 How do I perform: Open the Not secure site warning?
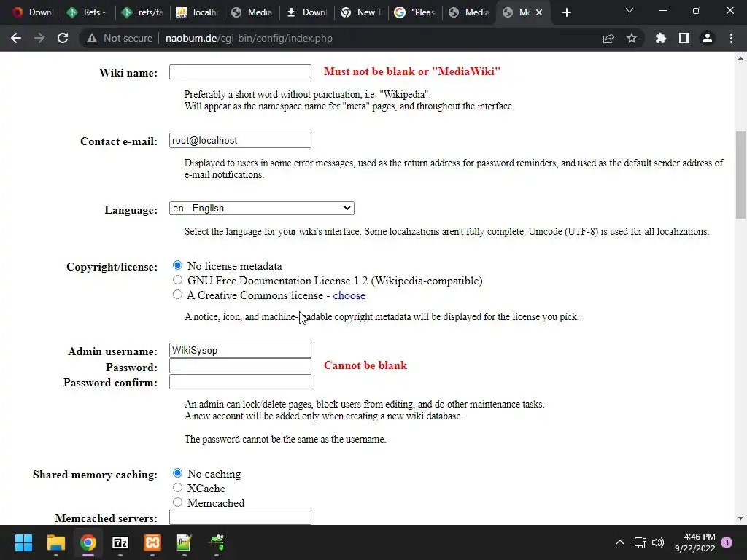click(120, 38)
